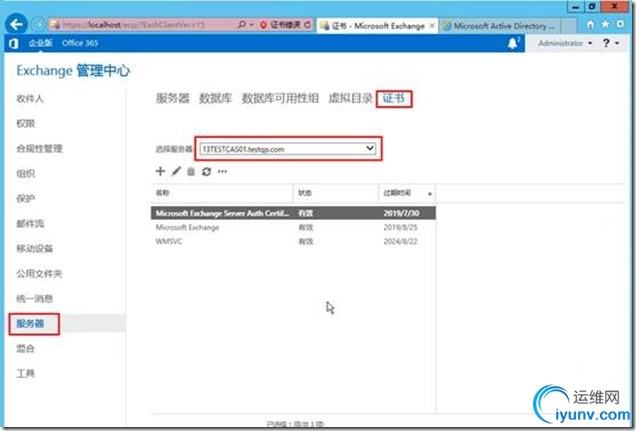
Task: Click the 2024/8/22 expiration date cell
Action: point(400,241)
